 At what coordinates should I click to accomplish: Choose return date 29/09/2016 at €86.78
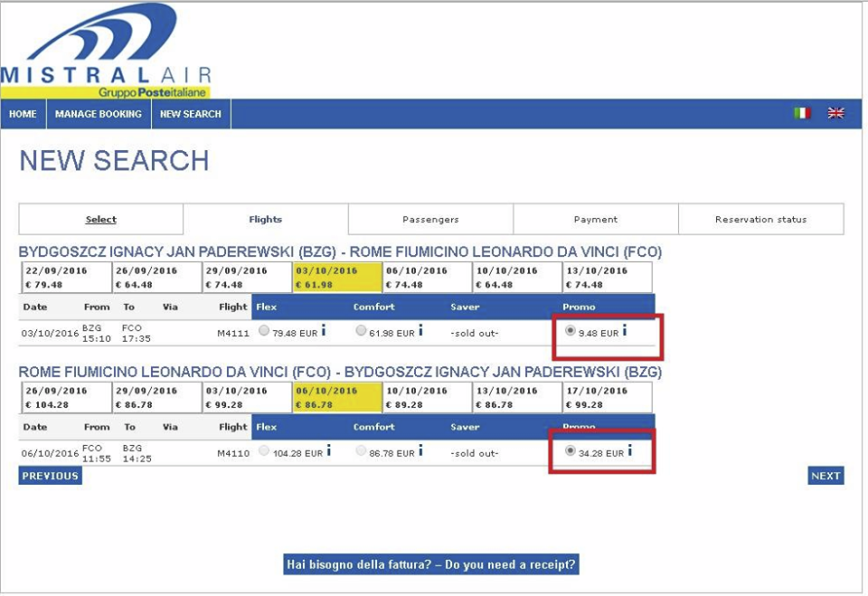[x=156, y=398]
